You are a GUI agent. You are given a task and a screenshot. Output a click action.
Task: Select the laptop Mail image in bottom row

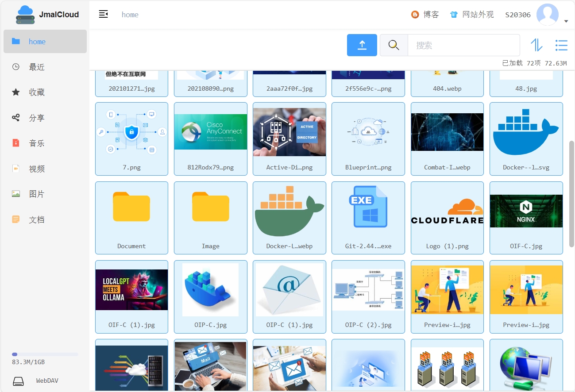pyautogui.click(x=211, y=365)
